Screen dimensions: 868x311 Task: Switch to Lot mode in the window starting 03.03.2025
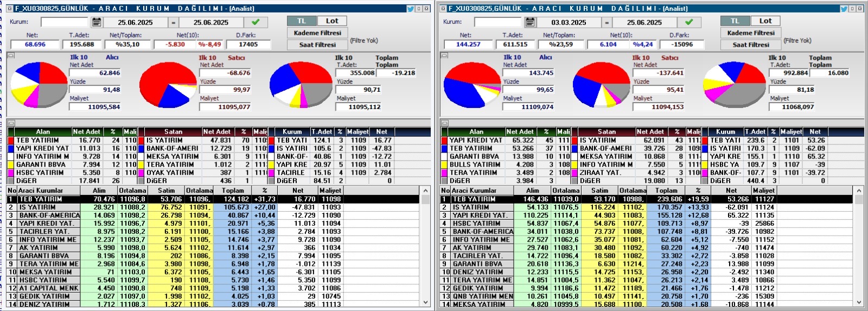click(765, 21)
